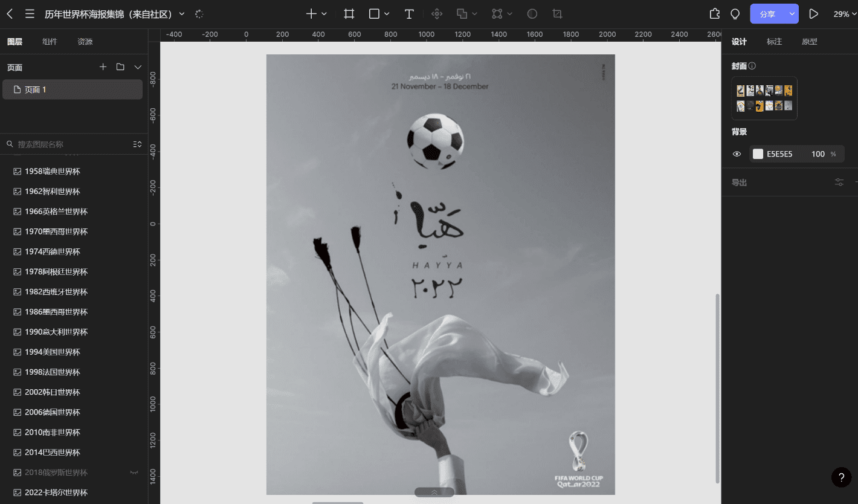Click the boolean operations icon
The width and height of the screenshot is (858, 504).
click(462, 14)
